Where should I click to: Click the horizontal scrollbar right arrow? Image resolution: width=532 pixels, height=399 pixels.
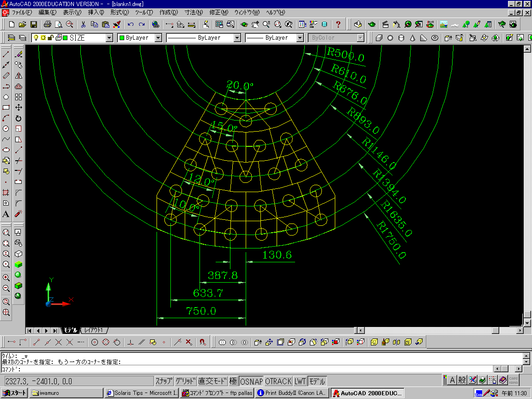click(520, 330)
